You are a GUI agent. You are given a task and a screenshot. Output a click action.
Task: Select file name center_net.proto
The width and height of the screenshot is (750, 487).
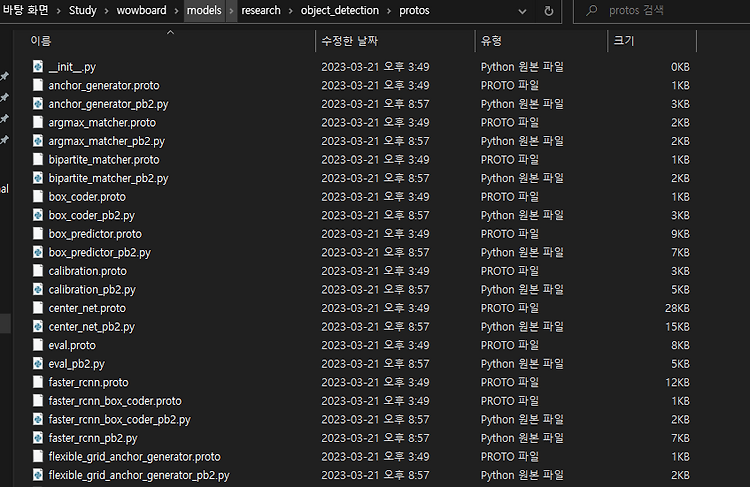tap(87, 308)
